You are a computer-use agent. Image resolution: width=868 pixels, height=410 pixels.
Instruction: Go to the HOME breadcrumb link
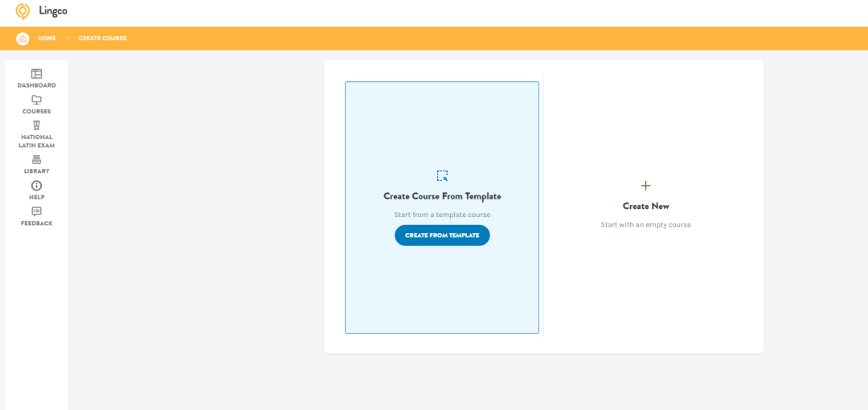47,39
